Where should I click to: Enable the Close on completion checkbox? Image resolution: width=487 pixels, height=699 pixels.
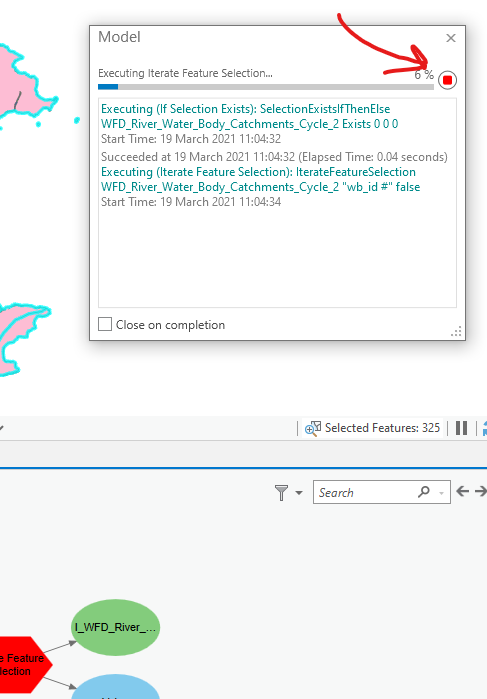(105, 324)
